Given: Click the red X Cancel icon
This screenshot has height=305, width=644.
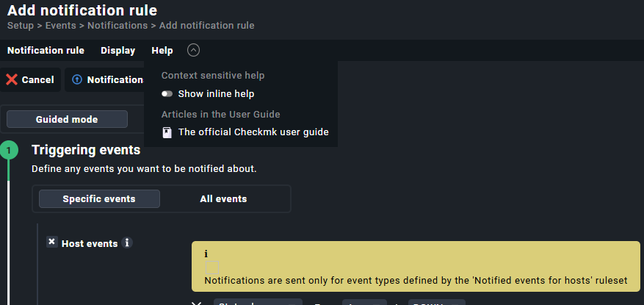Looking at the screenshot, I should (x=12, y=79).
